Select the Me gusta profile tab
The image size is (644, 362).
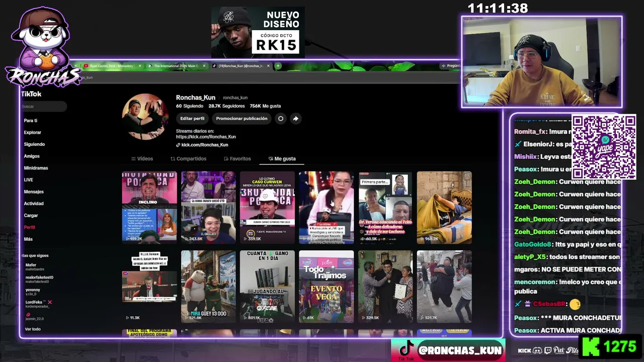[x=282, y=159]
